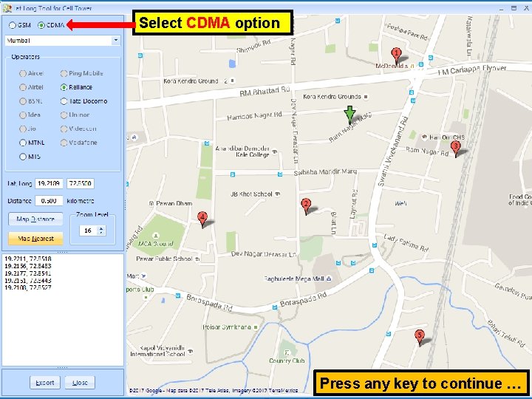Select coordinates row 19.2156, 72.8483
The width and height of the screenshot is (532, 399).
click(28, 266)
